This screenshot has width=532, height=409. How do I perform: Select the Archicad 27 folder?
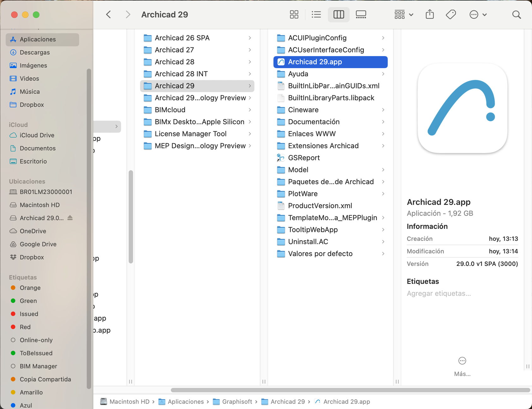click(x=197, y=50)
